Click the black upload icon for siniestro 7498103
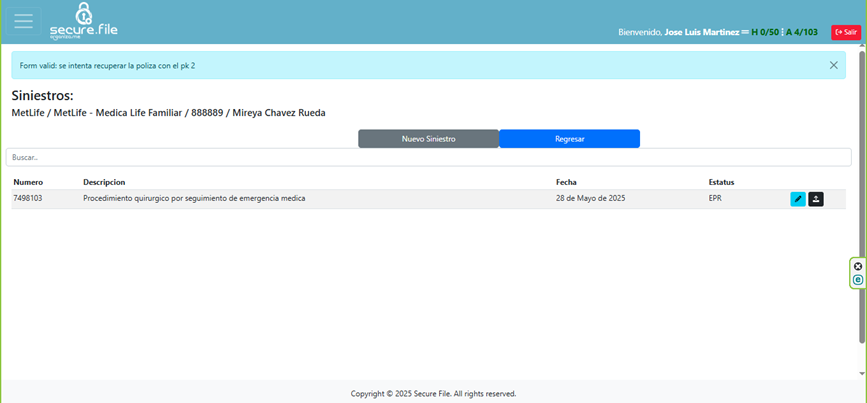Image resolution: width=867 pixels, height=403 pixels. (x=815, y=199)
